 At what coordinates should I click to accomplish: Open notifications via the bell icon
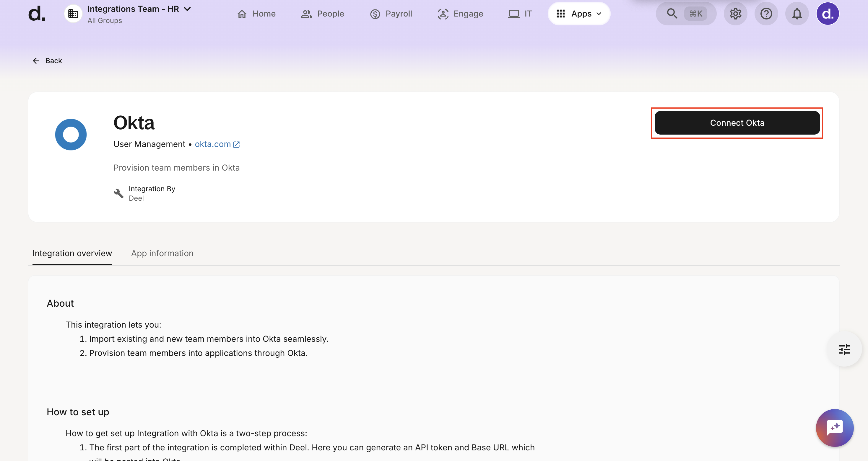797,14
